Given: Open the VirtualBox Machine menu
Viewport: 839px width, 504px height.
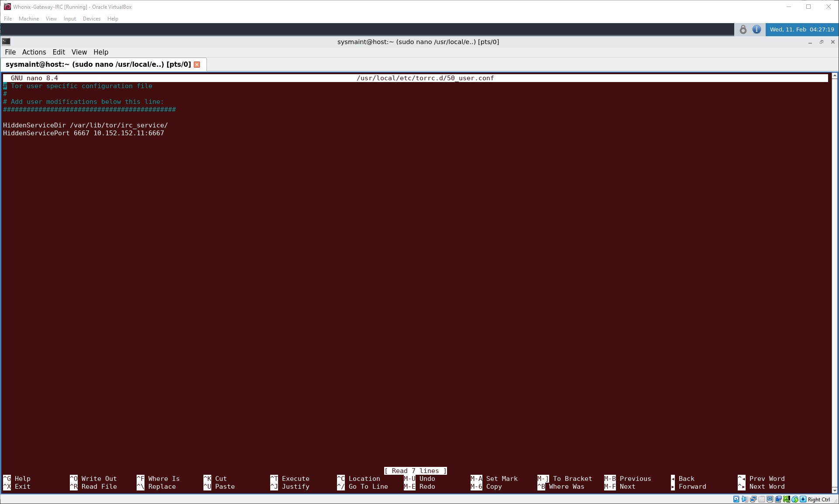Looking at the screenshot, I should click(x=29, y=19).
